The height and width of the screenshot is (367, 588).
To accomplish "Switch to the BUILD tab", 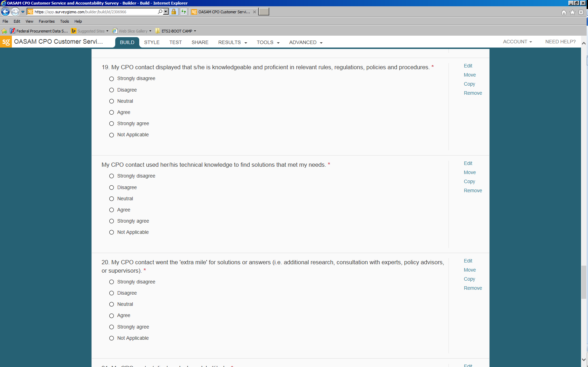I will pos(127,42).
